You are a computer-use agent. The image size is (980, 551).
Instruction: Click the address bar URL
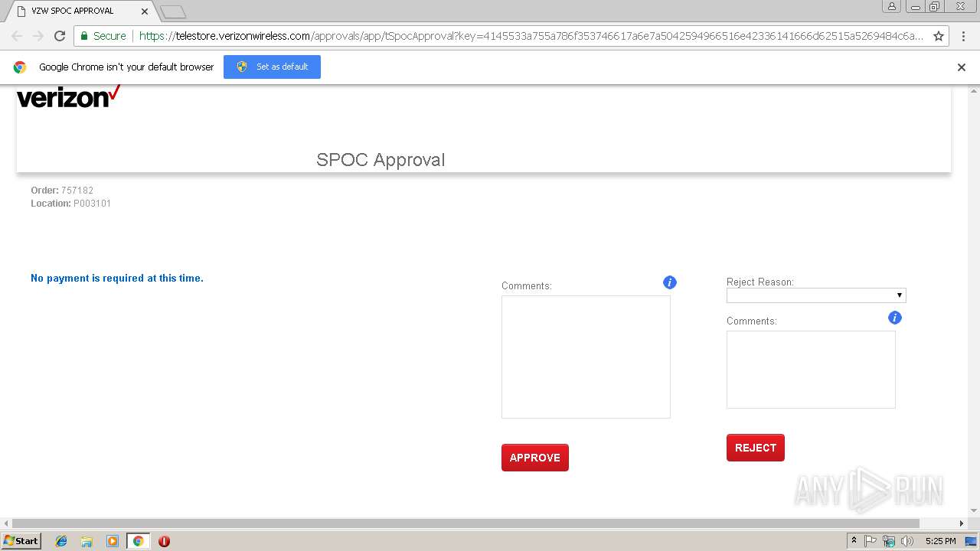pyautogui.click(x=531, y=36)
